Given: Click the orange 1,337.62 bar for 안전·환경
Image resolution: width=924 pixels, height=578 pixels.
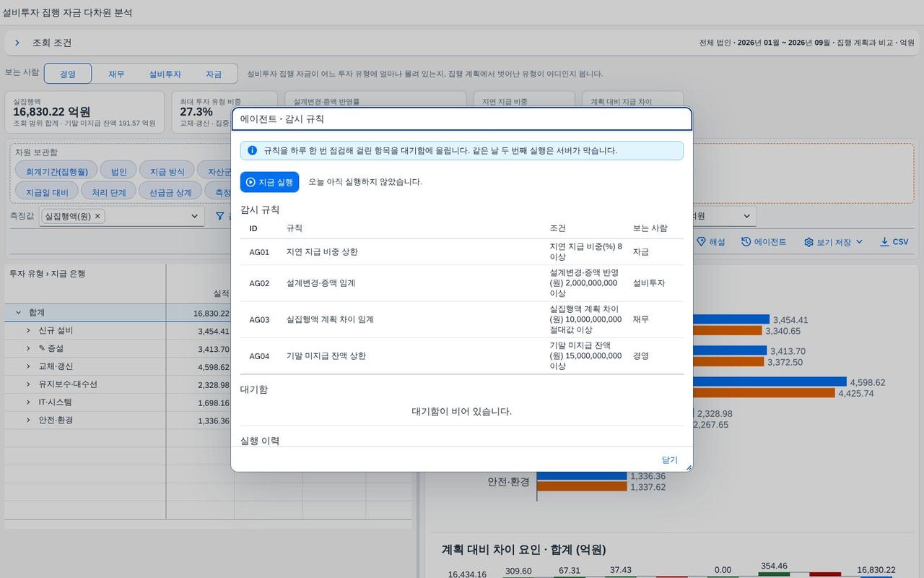Looking at the screenshot, I should tap(582, 487).
